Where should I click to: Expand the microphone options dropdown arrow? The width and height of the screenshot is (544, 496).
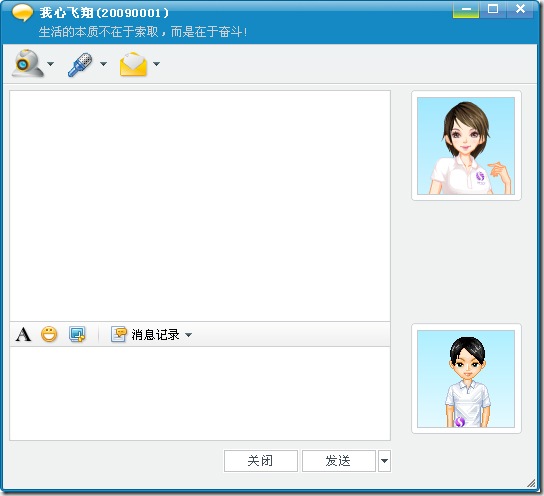coord(103,64)
